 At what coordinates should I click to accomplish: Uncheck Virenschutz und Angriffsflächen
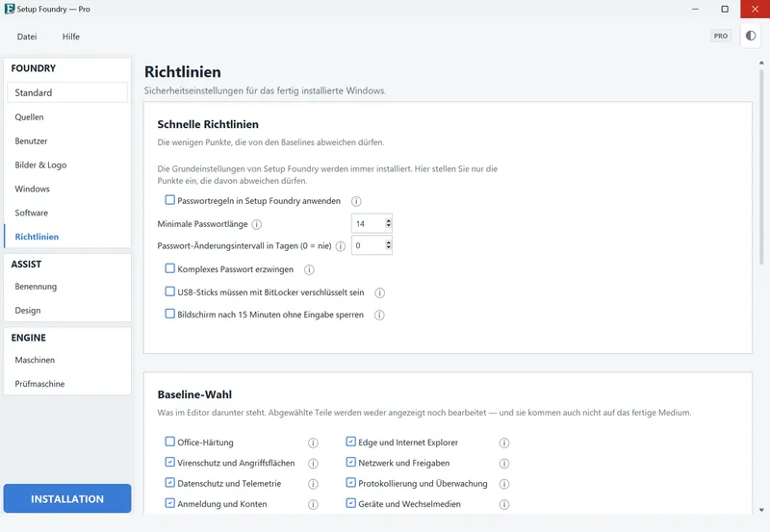(170, 462)
